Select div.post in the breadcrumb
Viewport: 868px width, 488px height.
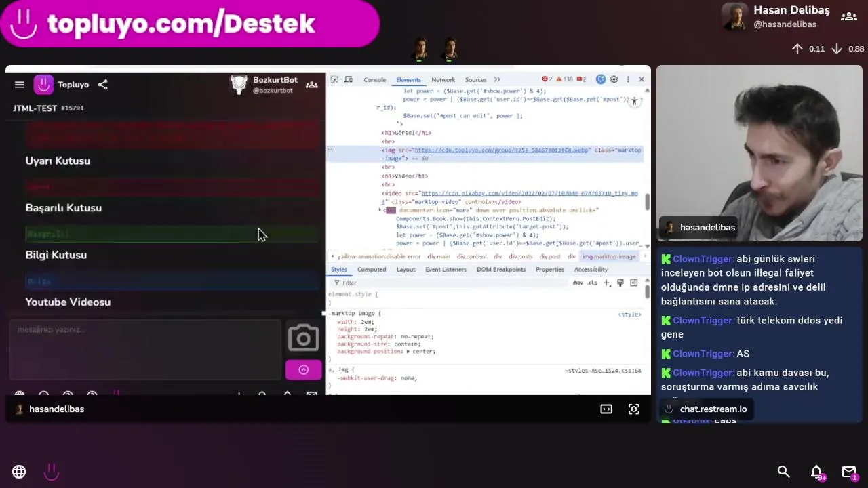click(550, 257)
